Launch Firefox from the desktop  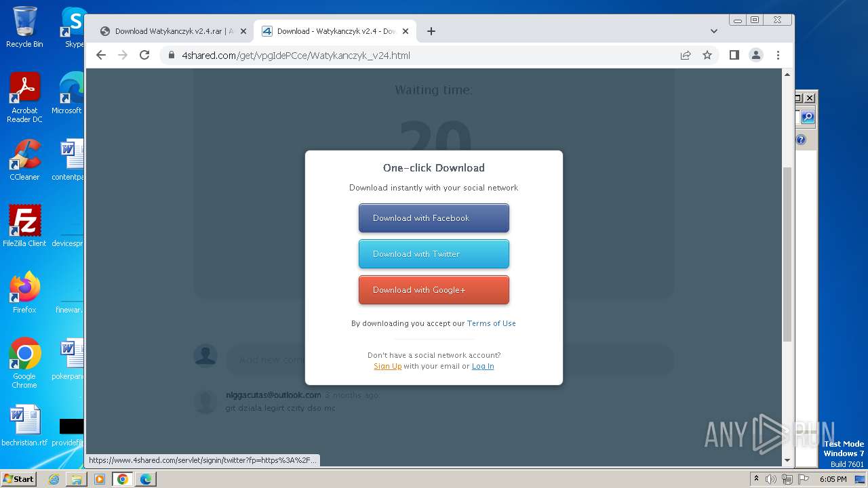[24, 292]
